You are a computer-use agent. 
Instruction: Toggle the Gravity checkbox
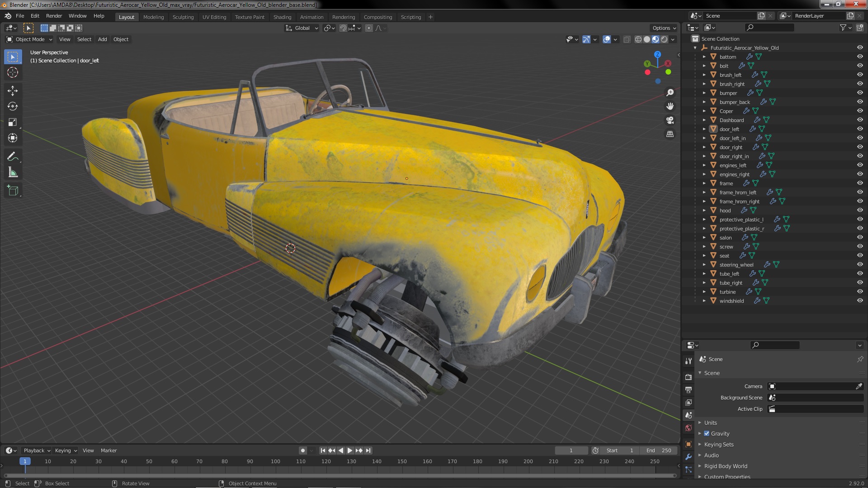click(x=707, y=433)
